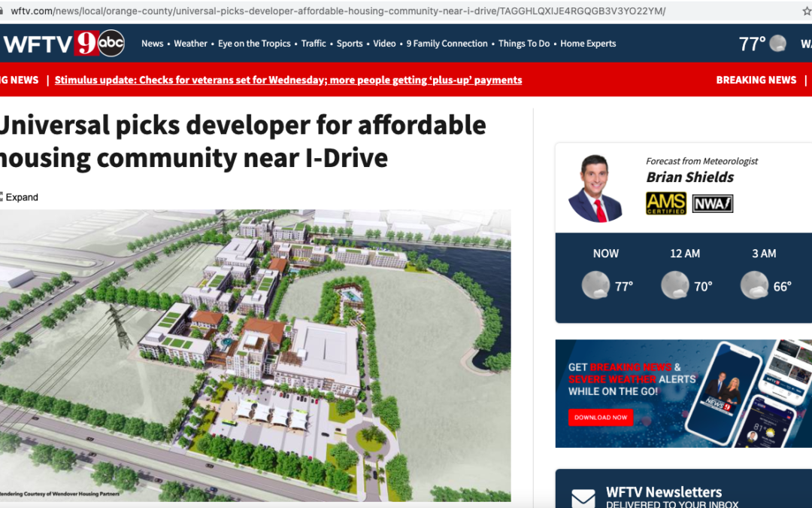Click the 77° header temperature
Image resolution: width=812 pixels, height=508 pixels.
[x=752, y=44]
